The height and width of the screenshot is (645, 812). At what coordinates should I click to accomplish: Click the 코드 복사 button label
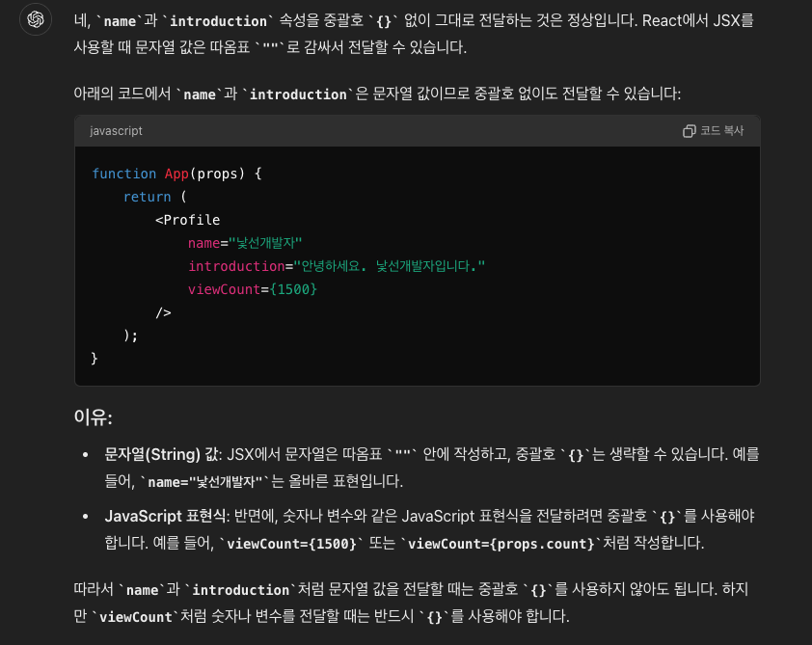coord(722,130)
